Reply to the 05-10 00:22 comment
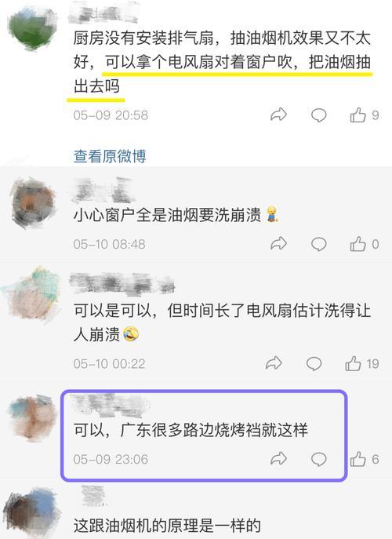392x539 pixels. [314, 364]
